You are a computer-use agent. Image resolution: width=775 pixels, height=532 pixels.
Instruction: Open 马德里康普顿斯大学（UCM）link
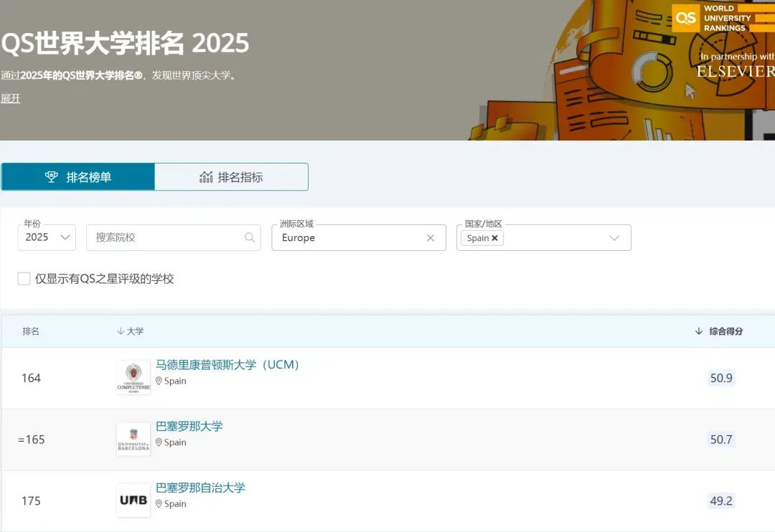227,364
